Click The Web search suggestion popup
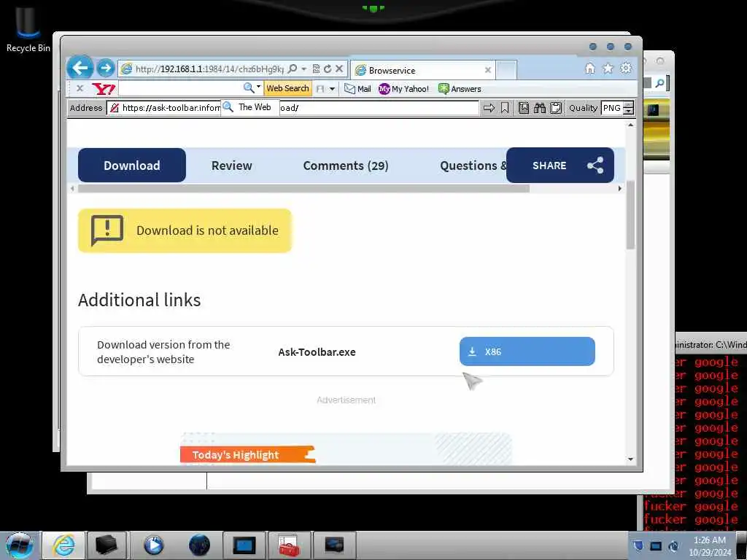Viewport: 747px width, 560px height. click(250, 107)
